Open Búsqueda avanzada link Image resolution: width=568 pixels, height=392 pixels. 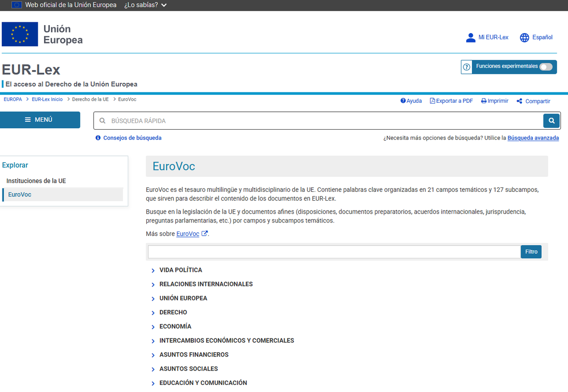click(533, 138)
